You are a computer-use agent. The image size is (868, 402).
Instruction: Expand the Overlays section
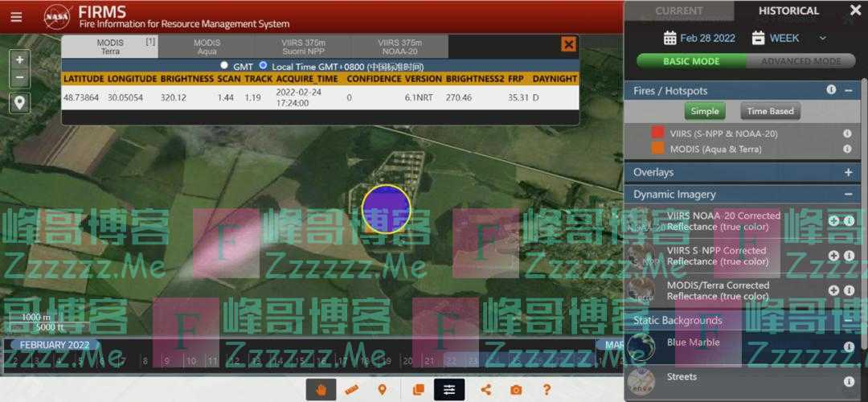coord(848,173)
